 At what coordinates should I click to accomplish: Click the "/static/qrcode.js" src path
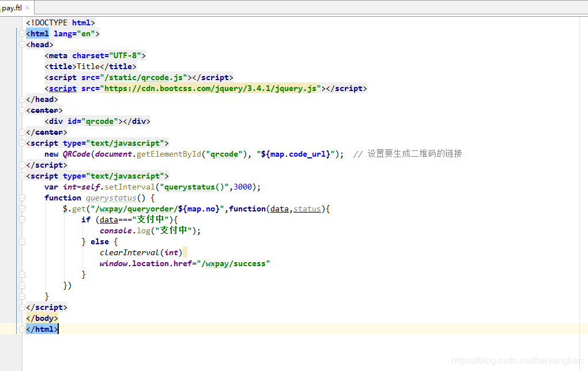pos(144,78)
